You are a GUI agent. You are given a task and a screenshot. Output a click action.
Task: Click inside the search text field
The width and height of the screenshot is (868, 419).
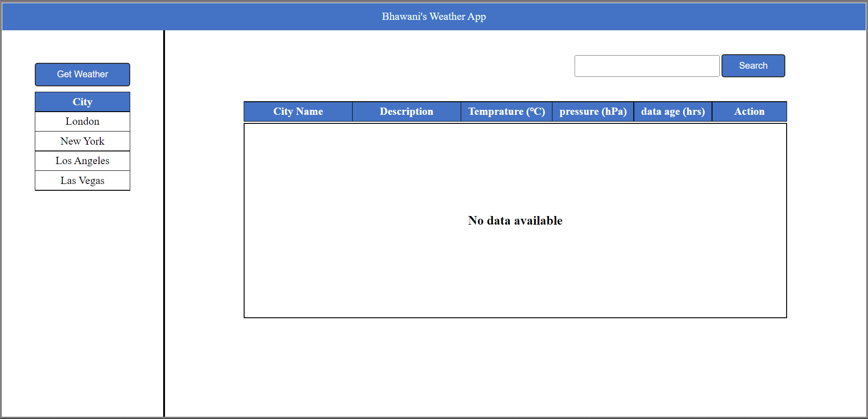[x=646, y=66]
